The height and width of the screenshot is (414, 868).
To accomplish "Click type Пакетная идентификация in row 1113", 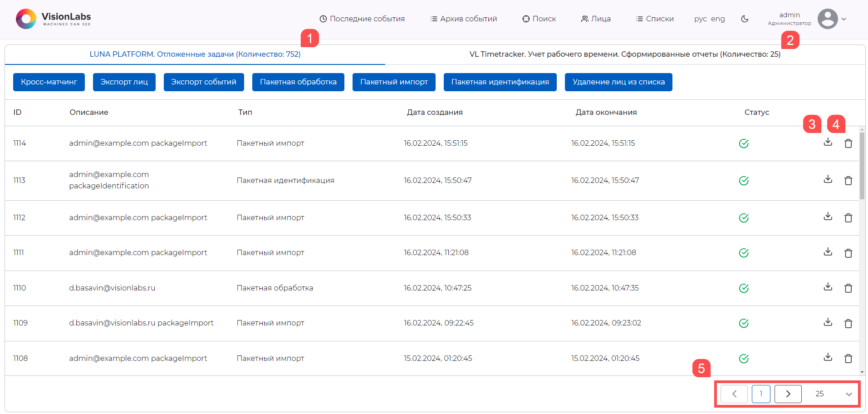I will point(285,181).
